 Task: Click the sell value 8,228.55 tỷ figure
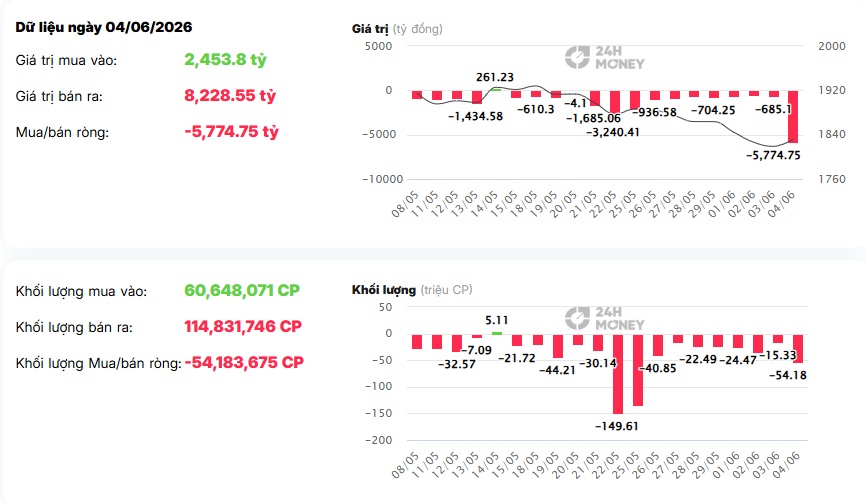[229, 95]
